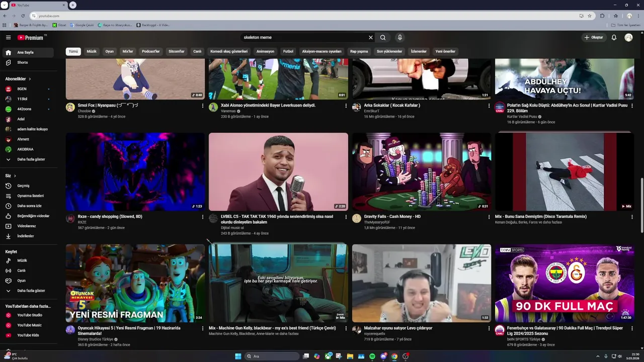Select the Animasyon filter chip
644x362 pixels.
(x=265, y=51)
